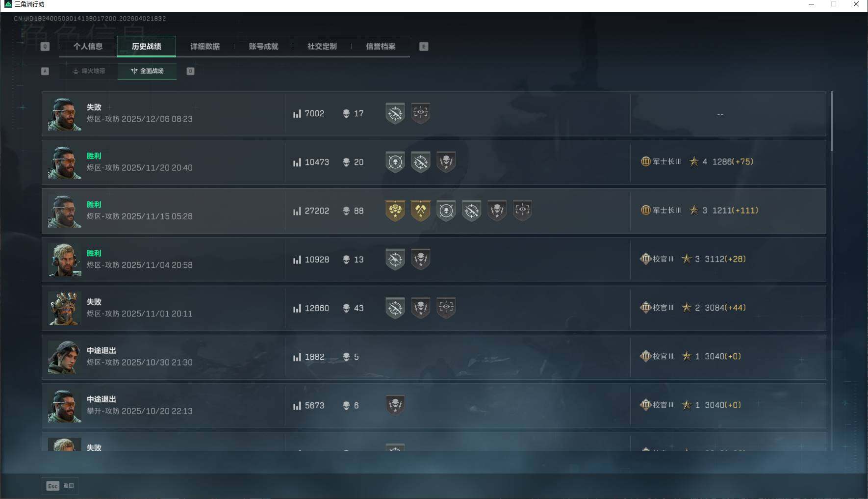Select the E key next-tab icon
This screenshot has height=499, width=868.
424,47
